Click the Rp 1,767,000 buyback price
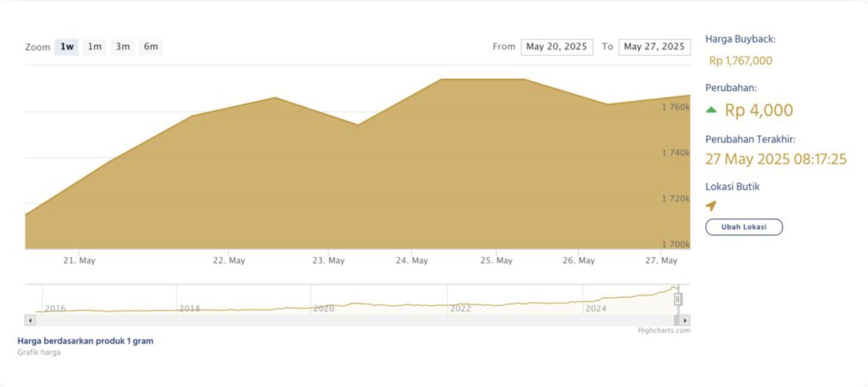This screenshot has width=868, height=387. coord(740,61)
